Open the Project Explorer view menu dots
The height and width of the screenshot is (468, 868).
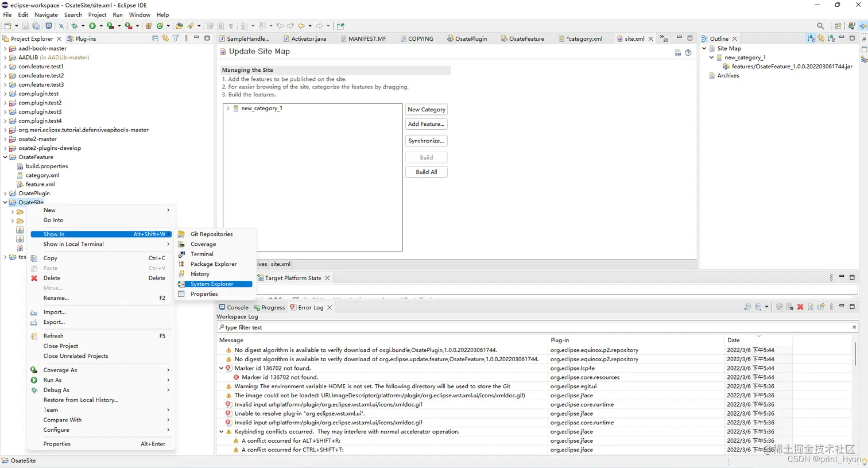(186, 38)
